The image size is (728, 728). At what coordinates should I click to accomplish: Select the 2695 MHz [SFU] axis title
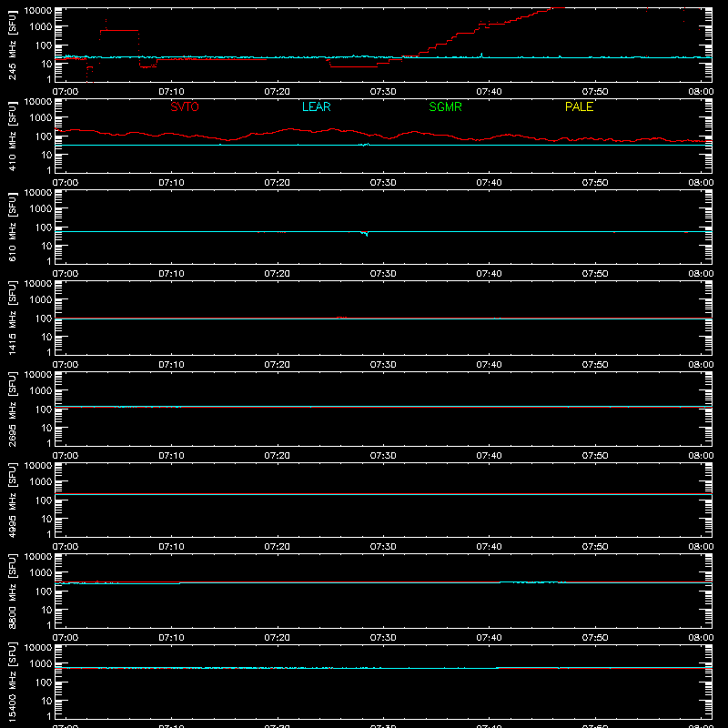(x=13, y=409)
